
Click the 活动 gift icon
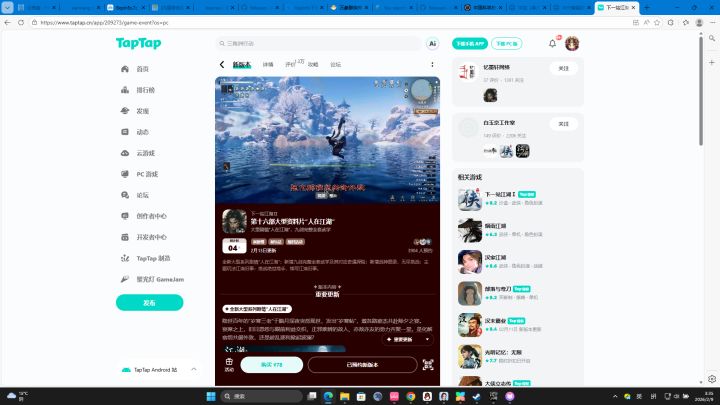[x=229, y=365]
